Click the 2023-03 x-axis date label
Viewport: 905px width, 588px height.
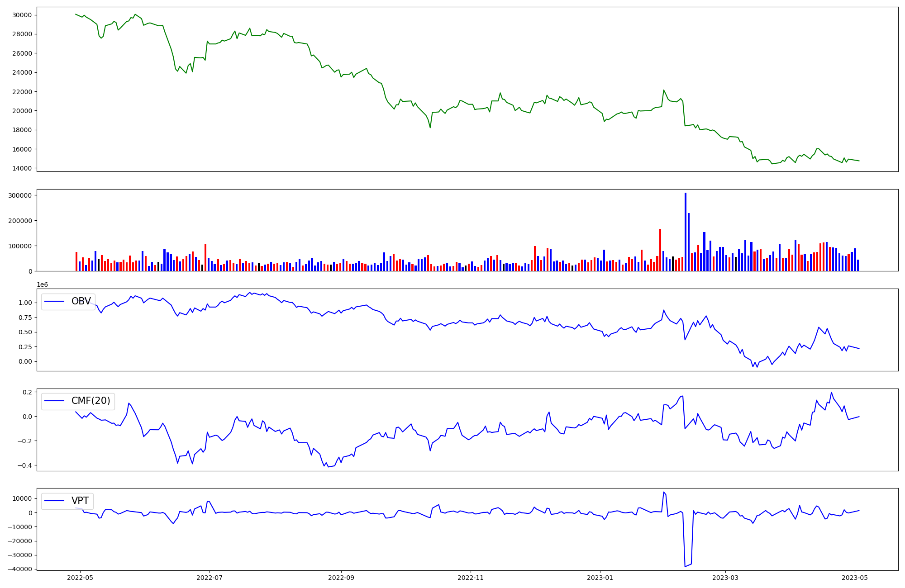pos(725,578)
